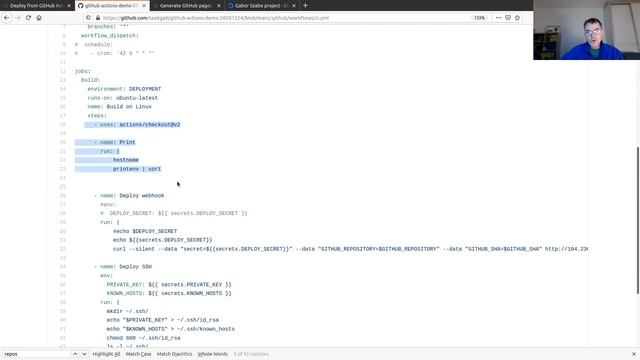The height and width of the screenshot is (360, 640).
Task: Click the Pocket save icon
Action: (x=508, y=18)
